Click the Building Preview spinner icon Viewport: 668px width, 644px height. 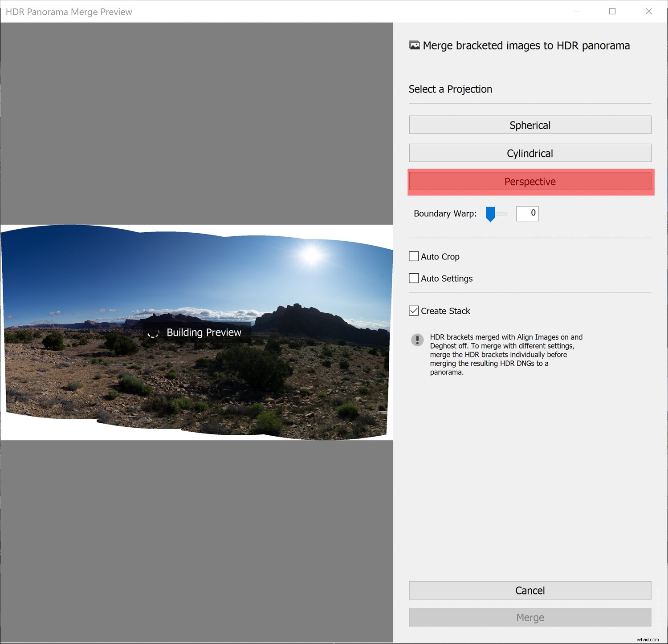tap(154, 333)
